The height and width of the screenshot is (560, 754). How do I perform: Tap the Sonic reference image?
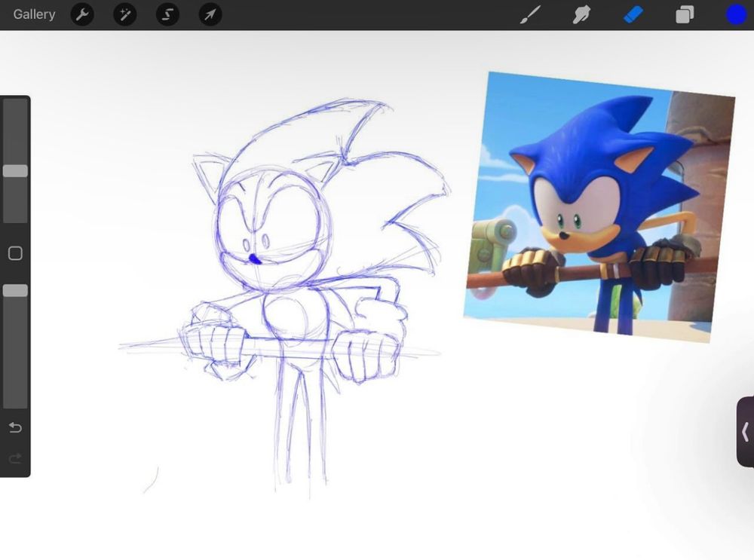coord(599,207)
